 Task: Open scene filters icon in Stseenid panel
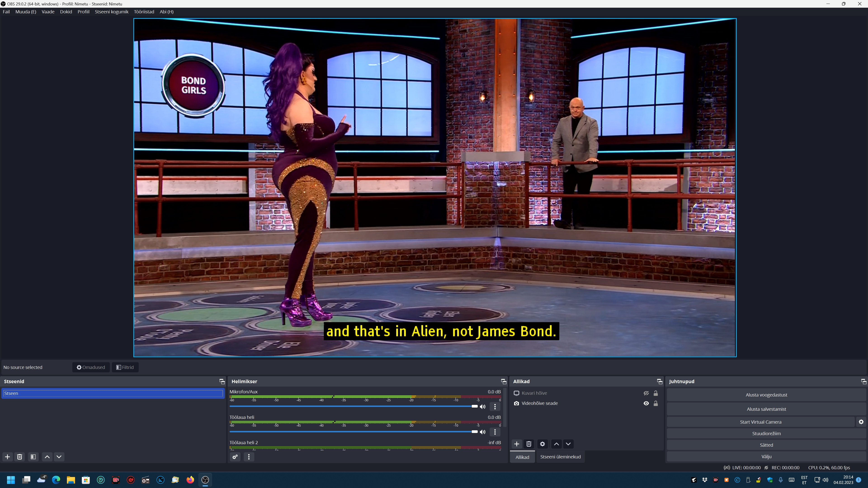[x=33, y=457]
